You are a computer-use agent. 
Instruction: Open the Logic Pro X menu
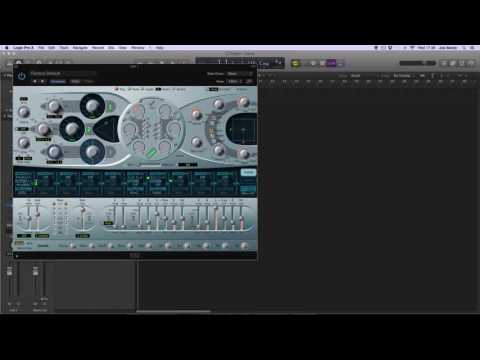tap(23, 48)
